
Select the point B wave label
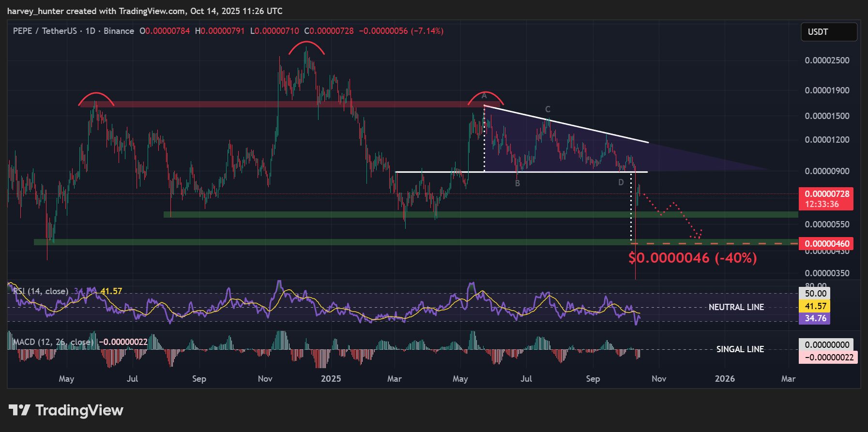click(x=518, y=183)
